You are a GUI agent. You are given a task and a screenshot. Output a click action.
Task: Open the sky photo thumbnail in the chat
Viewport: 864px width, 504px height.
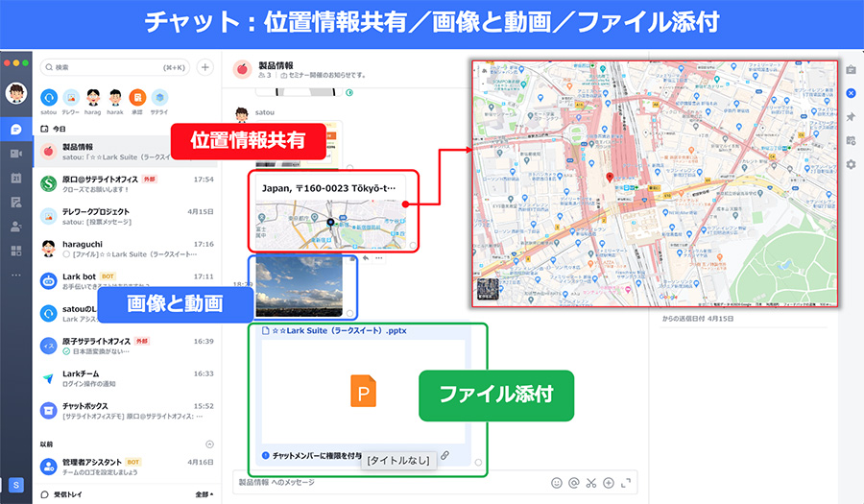pos(300,286)
